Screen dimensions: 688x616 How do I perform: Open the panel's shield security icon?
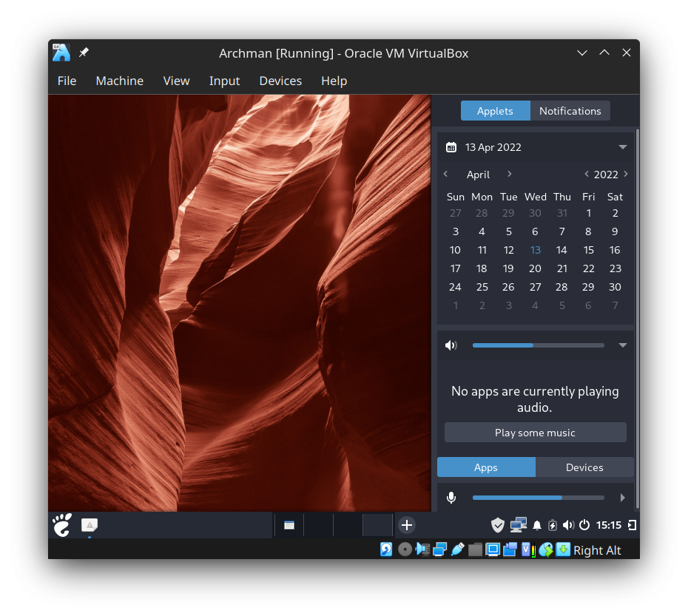tap(498, 525)
